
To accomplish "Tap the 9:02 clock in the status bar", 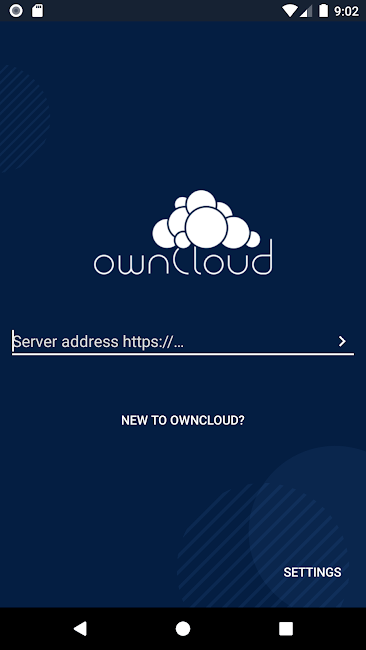I will tap(347, 11).
